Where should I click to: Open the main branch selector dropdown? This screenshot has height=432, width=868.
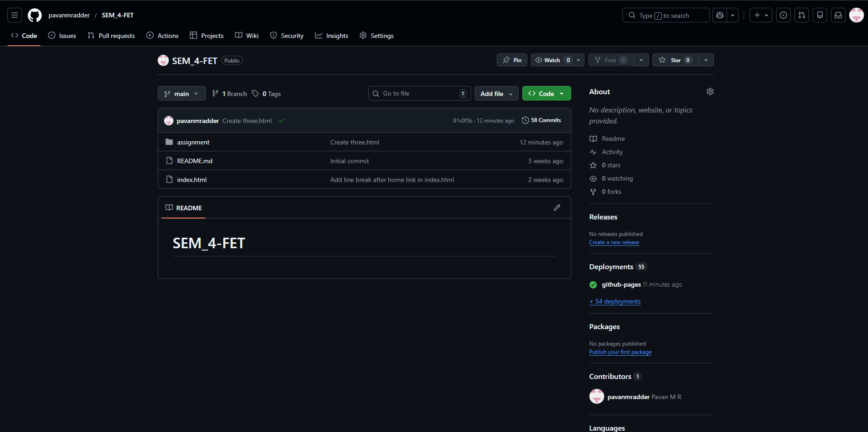(182, 93)
